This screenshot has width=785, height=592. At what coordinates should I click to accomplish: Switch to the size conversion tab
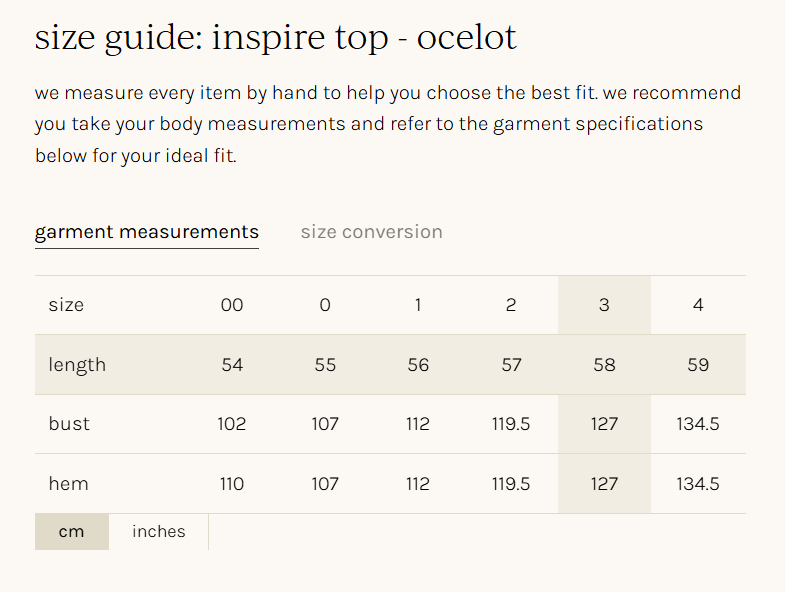click(x=371, y=232)
